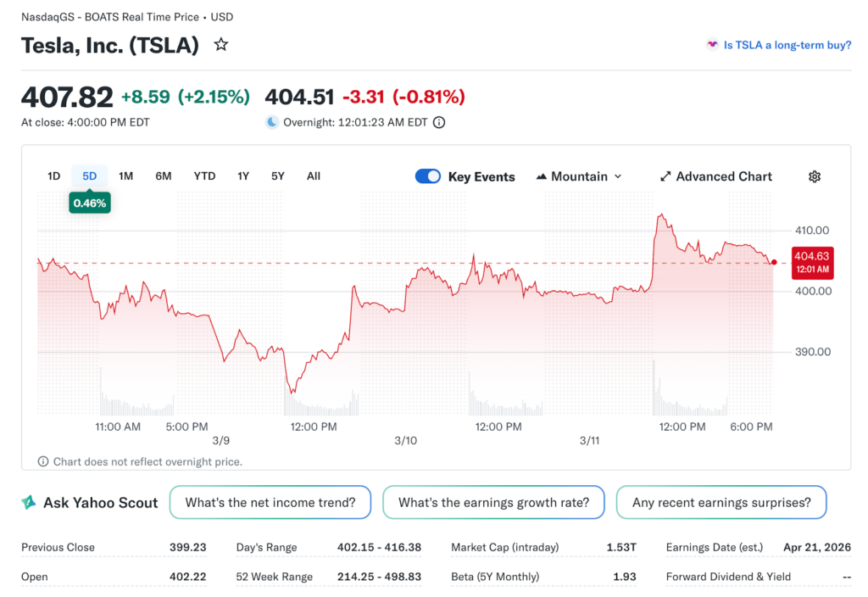
Task: Click the overnight info circle icon
Action: pos(439,122)
